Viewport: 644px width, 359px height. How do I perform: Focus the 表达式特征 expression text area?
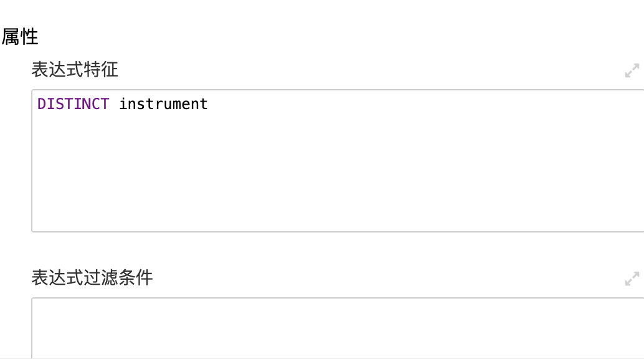[x=338, y=161]
